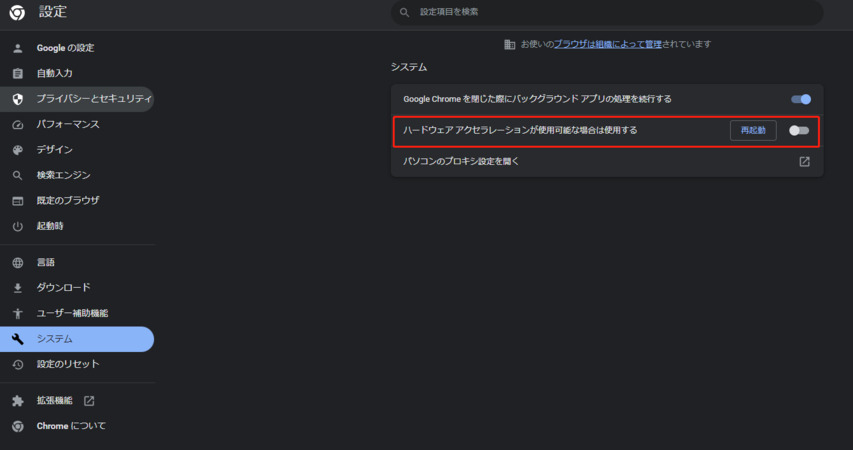Click the browser window icon for 既定のブラウザ

[x=17, y=201]
